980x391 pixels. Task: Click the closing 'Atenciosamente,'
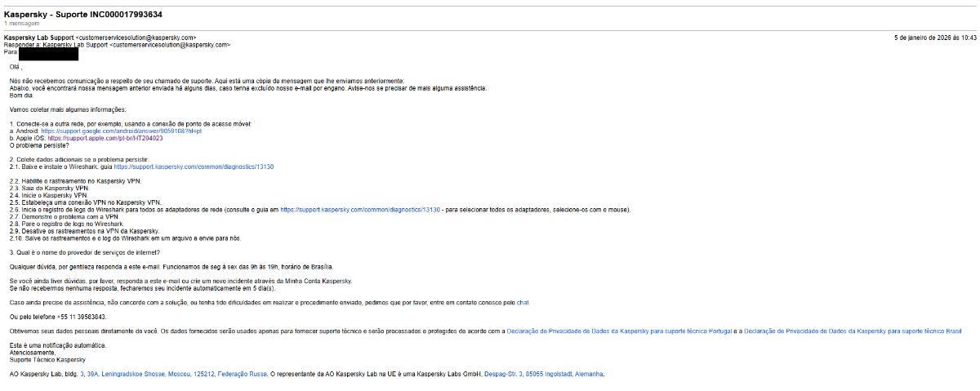click(31, 353)
